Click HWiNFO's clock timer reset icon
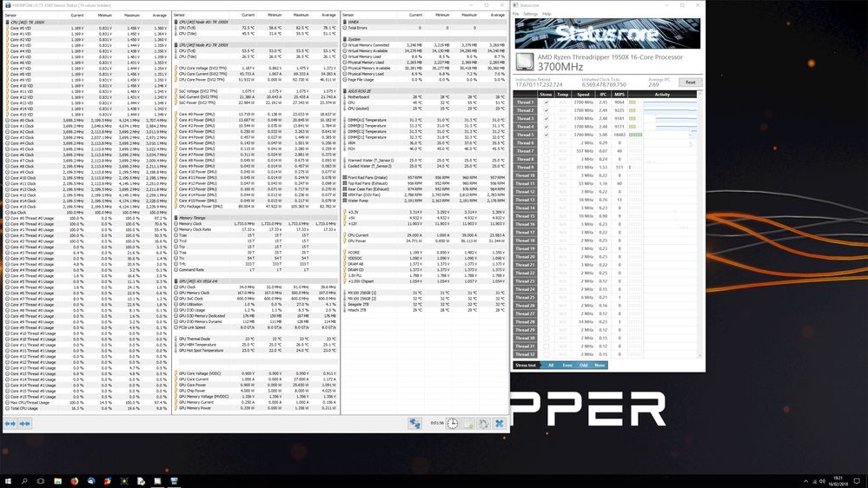The width and height of the screenshot is (868, 488). point(453,423)
